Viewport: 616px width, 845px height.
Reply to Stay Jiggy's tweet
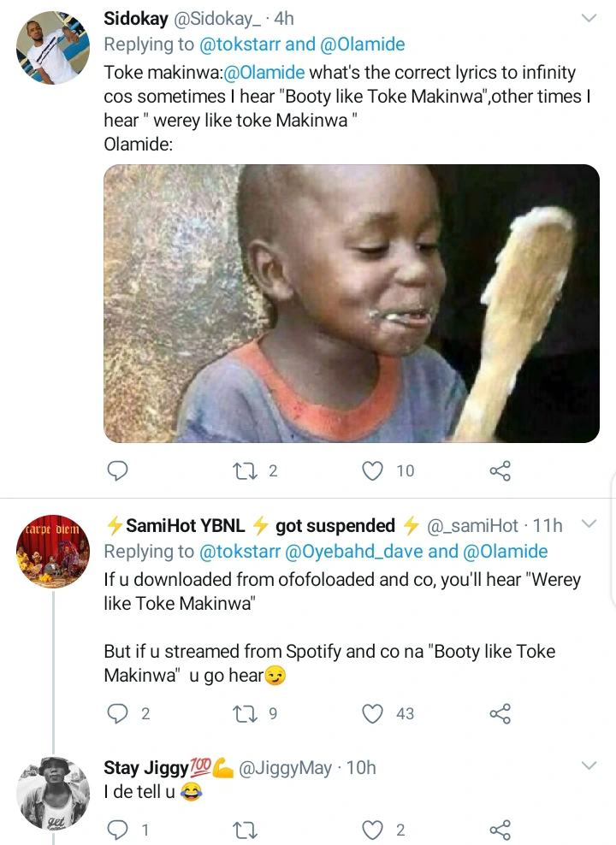click(x=116, y=830)
